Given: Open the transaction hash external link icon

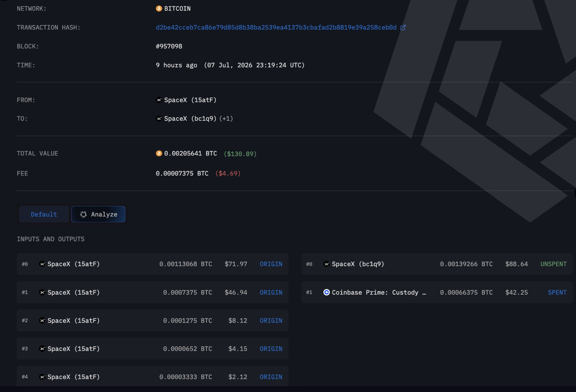Looking at the screenshot, I should click(x=403, y=28).
